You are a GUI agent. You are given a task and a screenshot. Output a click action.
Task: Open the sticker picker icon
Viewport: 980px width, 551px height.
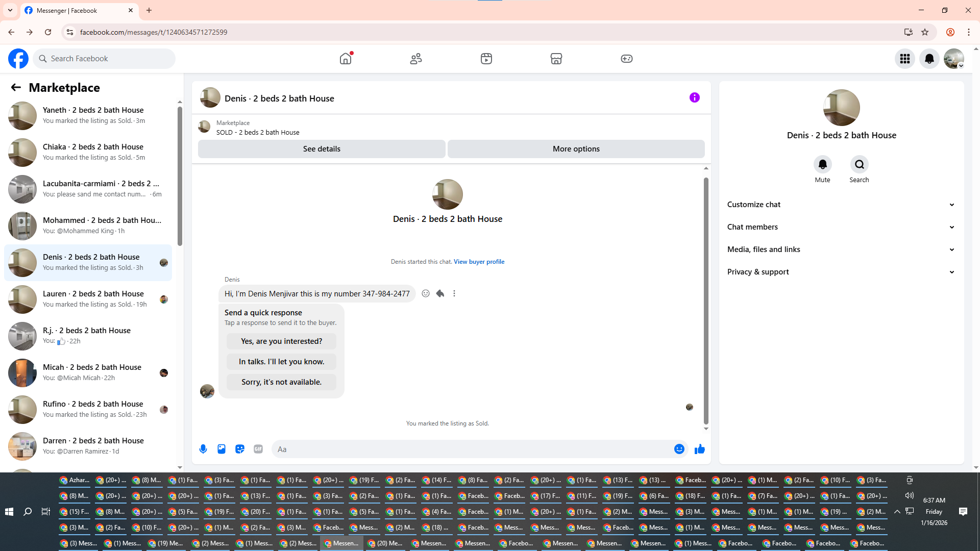pyautogui.click(x=240, y=449)
